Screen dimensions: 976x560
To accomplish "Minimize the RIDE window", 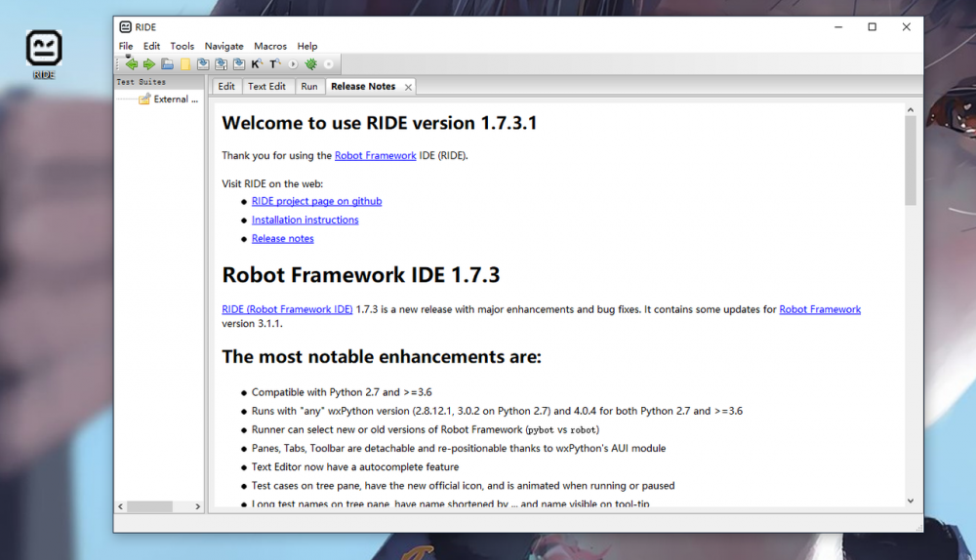I will [x=838, y=26].
